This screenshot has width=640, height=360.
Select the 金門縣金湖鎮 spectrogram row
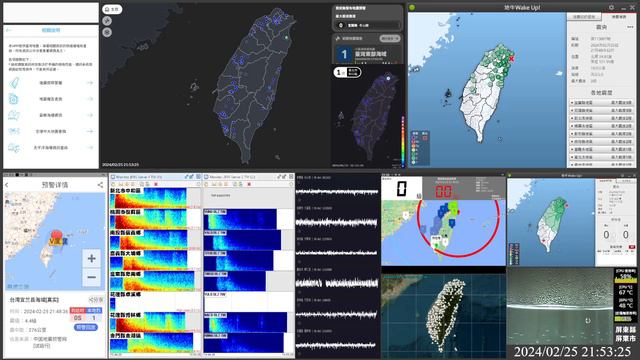[x=156, y=342]
